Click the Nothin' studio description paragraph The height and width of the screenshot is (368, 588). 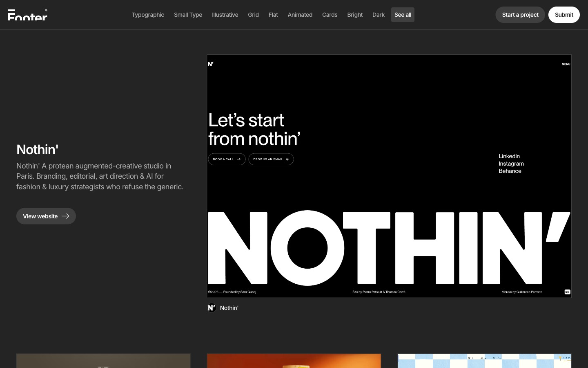tap(100, 176)
